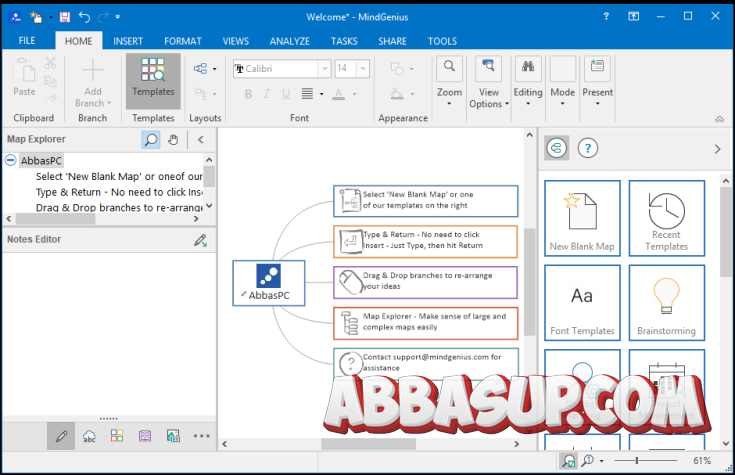Image resolution: width=735 pixels, height=475 pixels.
Task: Click the purple book icon at bottom panel
Action: coord(145,436)
